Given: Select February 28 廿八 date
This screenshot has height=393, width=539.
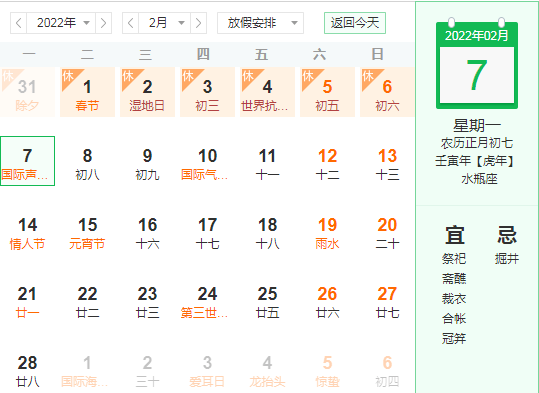Looking at the screenshot, I should [28, 368].
